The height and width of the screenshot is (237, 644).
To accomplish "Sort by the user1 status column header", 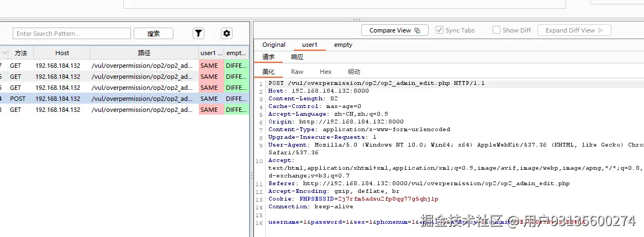I will (211, 53).
